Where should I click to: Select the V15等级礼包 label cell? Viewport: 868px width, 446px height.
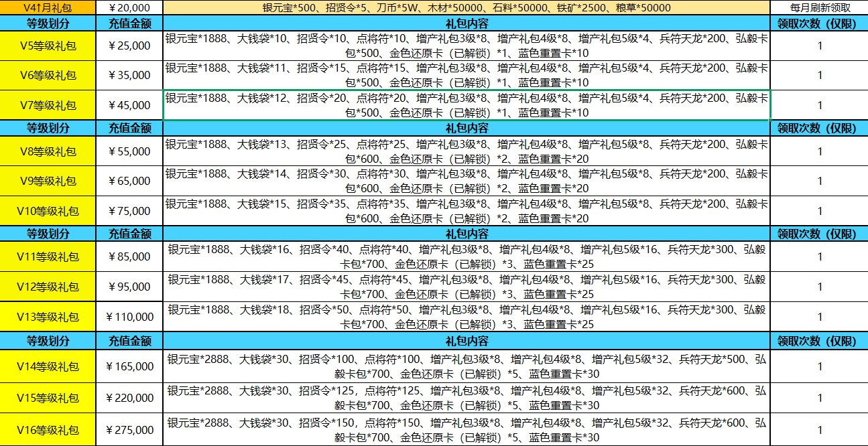click(x=48, y=398)
